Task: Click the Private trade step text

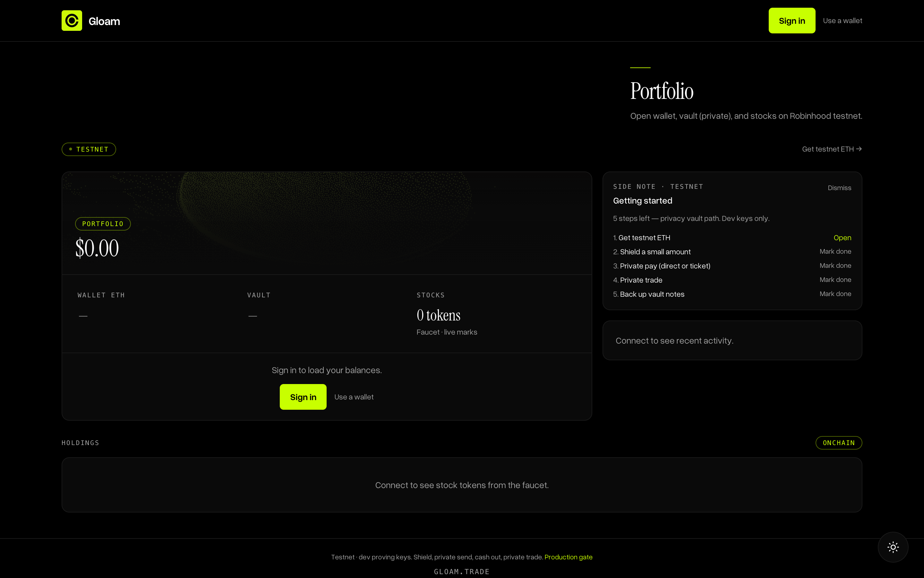Action: [641, 280]
